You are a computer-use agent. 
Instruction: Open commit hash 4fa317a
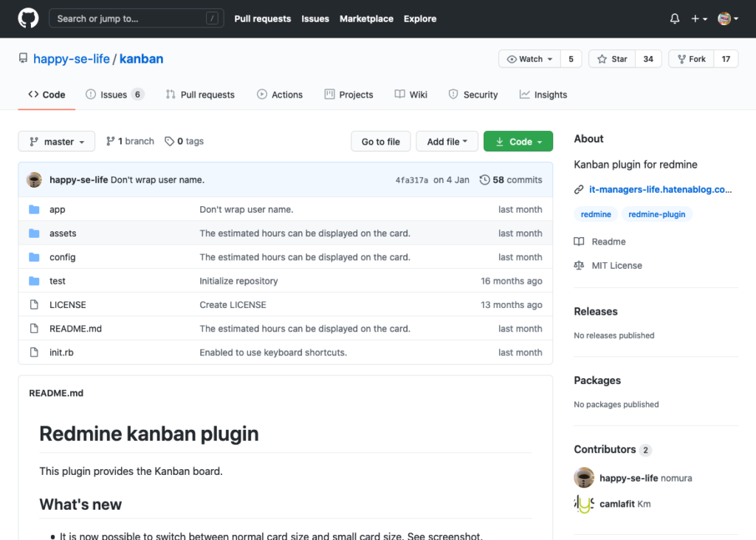(x=412, y=180)
